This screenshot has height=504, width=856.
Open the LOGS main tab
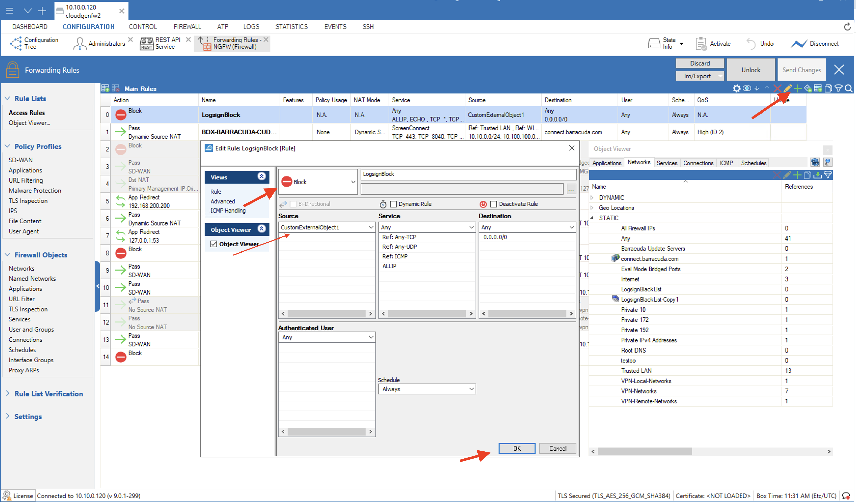251,26
